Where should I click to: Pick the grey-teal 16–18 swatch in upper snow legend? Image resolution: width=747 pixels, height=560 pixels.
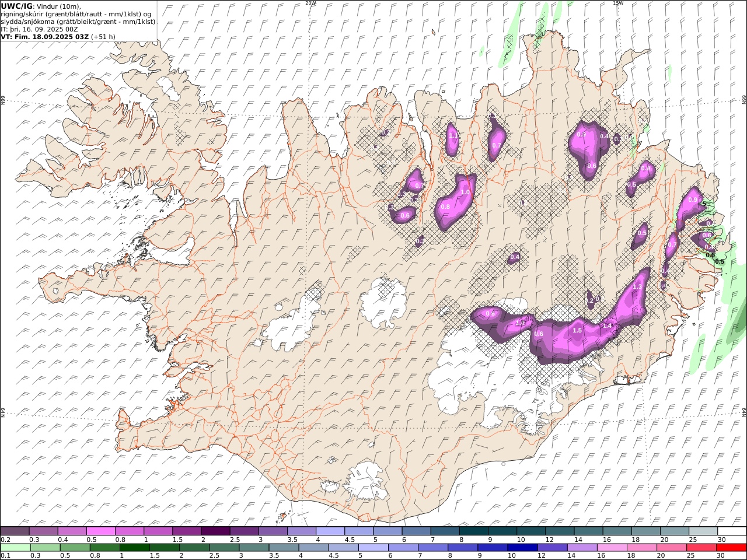(x=617, y=531)
